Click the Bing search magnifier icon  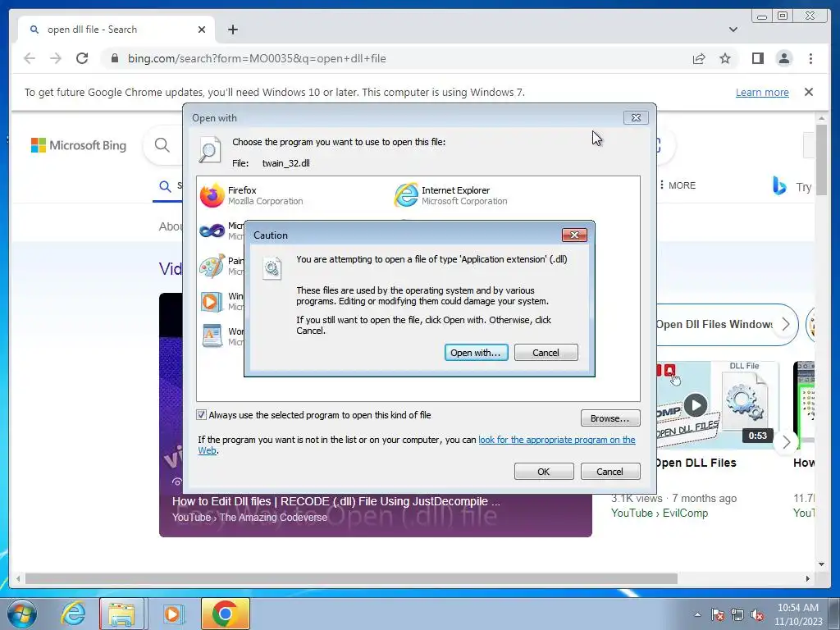pos(162,144)
